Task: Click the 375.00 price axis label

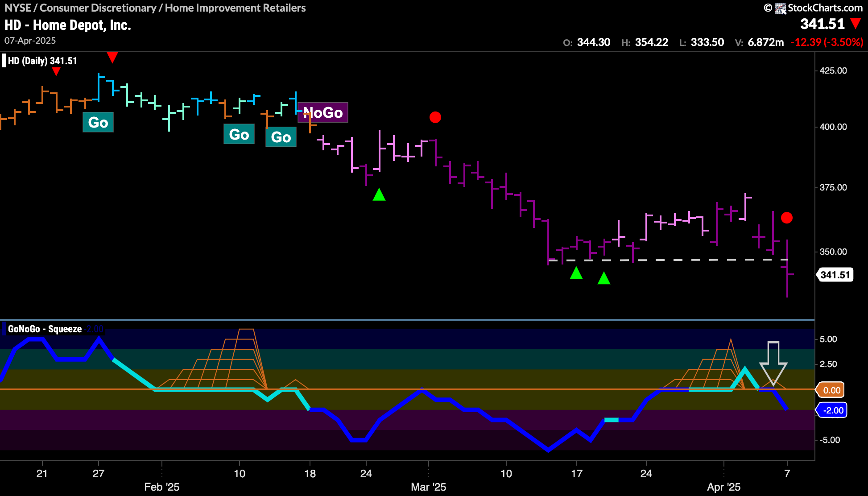Action: (x=833, y=187)
